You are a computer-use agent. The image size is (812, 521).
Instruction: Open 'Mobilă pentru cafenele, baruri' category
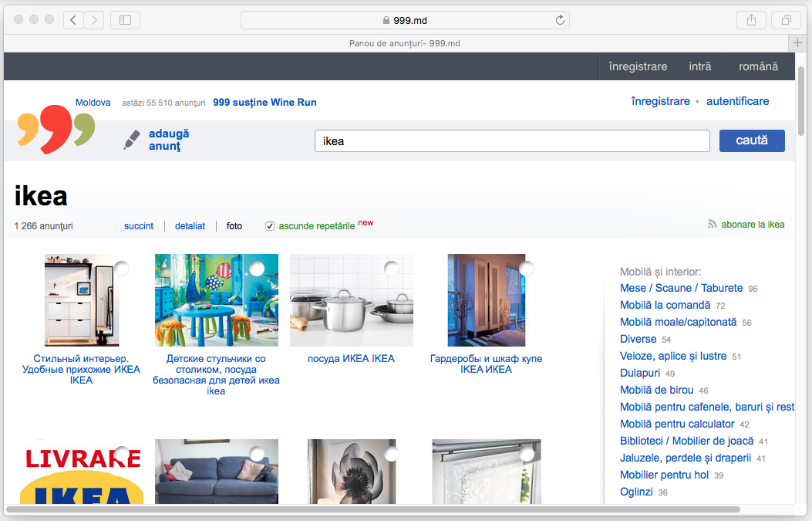707,407
